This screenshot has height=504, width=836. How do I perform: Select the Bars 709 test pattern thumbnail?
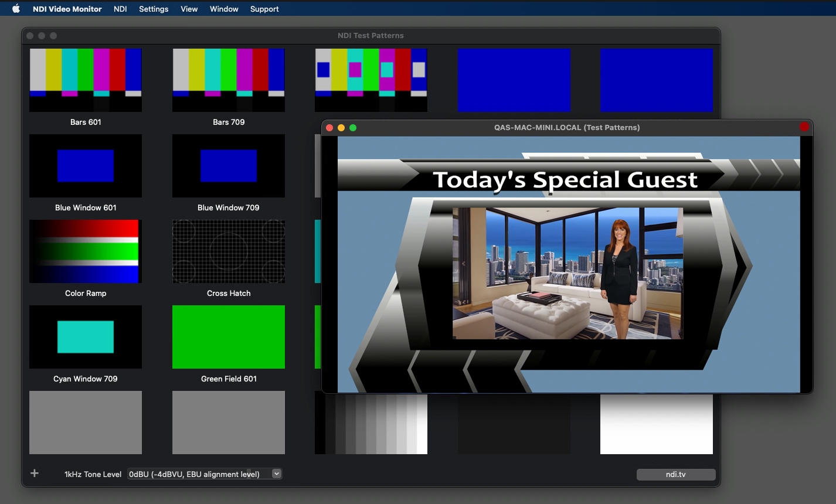tap(229, 80)
